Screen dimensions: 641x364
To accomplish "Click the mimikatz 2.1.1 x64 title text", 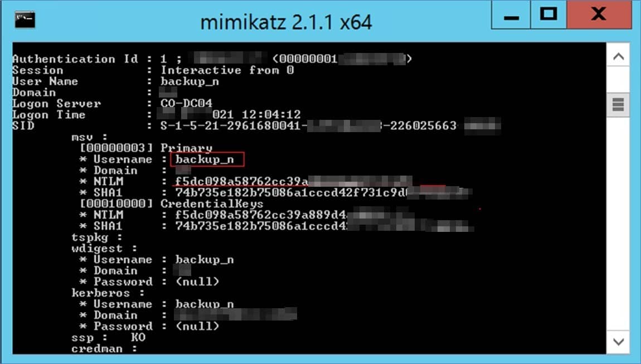I will tap(286, 22).
